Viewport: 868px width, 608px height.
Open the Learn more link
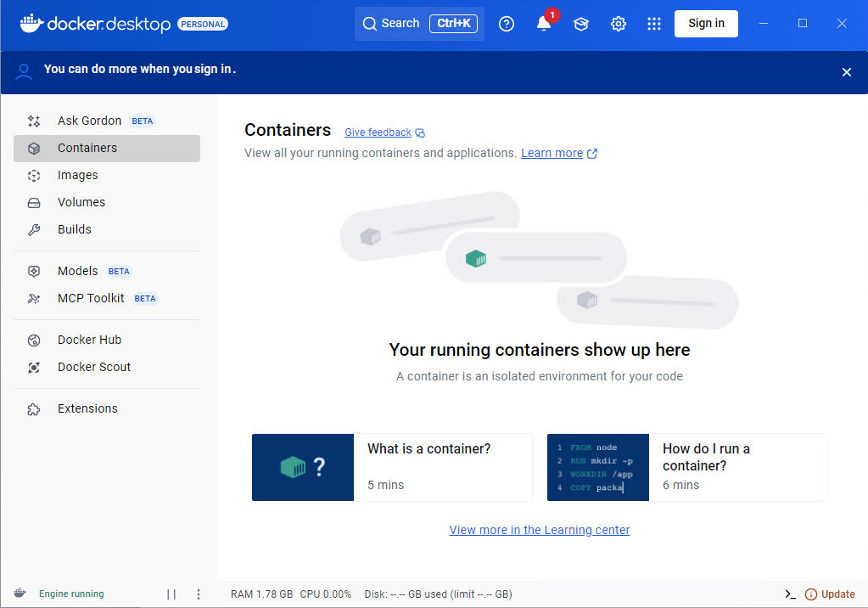tap(552, 153)
